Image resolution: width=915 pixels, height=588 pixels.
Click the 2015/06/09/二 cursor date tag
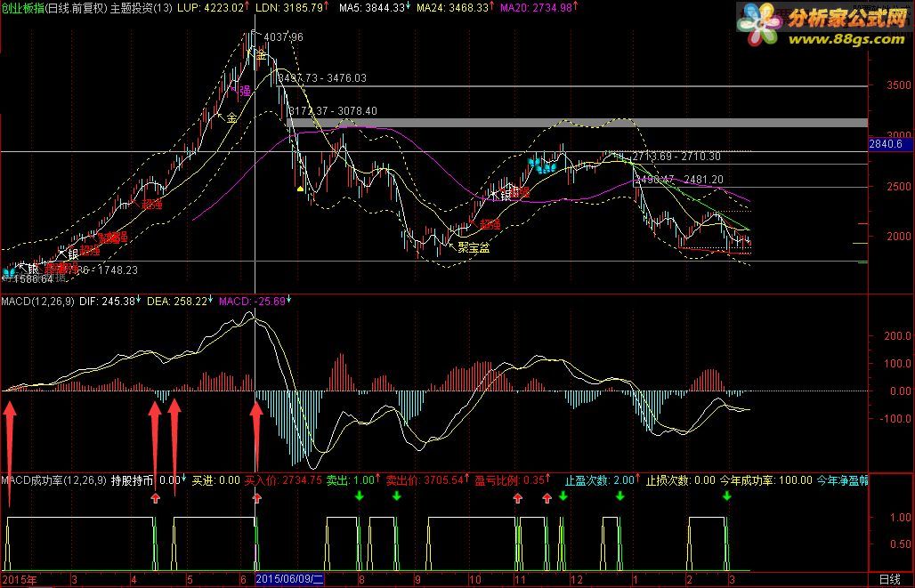pos(289,580)
